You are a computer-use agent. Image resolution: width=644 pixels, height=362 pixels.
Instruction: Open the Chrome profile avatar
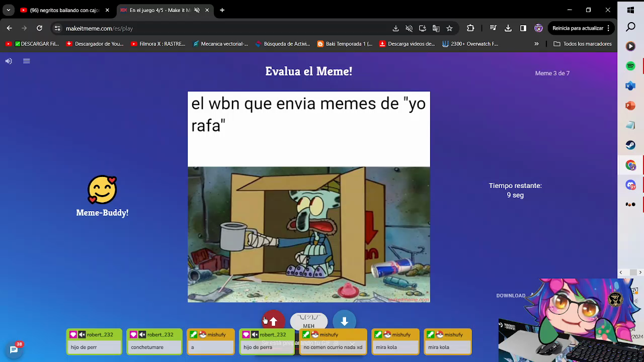tap(538, 28)
